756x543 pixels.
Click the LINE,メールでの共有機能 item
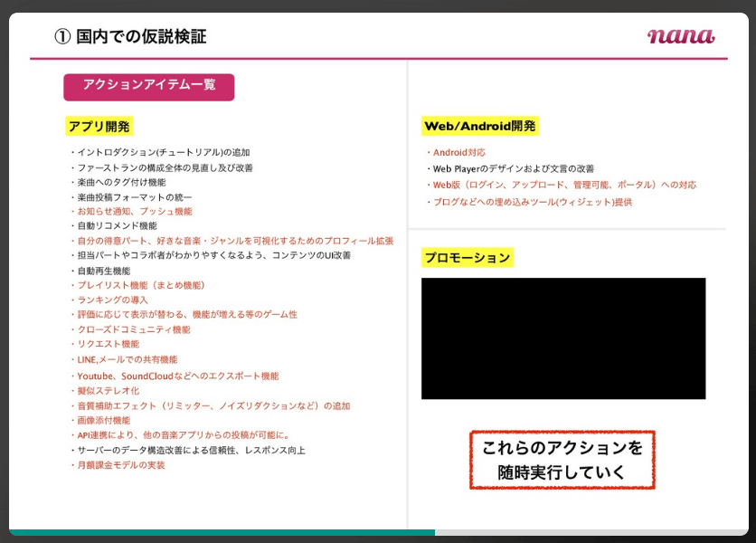127,359
